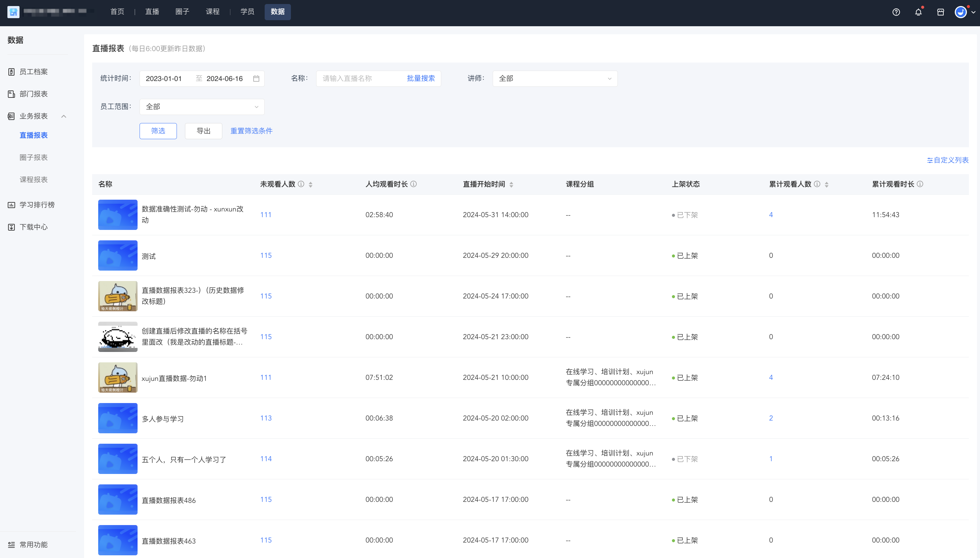Open the 员工范围 dropdown
This screenshot has height=558, width=980.
[x=202, y=107]
